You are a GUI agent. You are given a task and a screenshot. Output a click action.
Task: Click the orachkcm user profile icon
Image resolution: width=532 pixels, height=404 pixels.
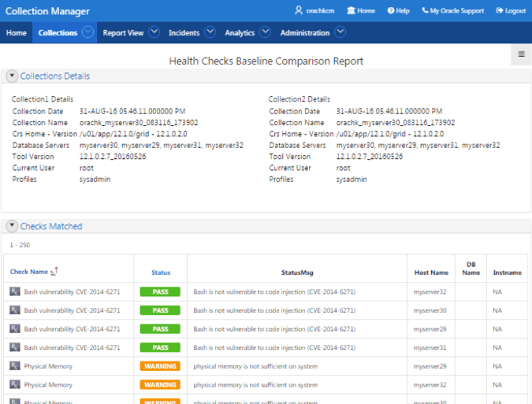[x=299, y=10]
